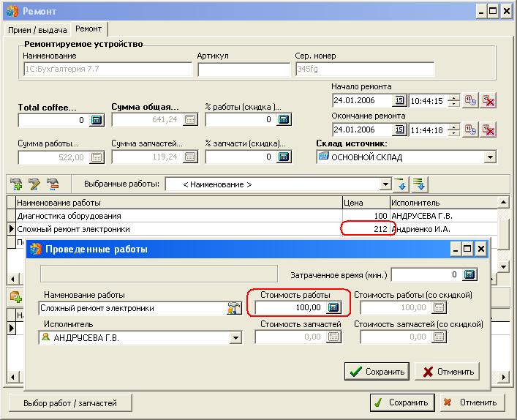Switch to Прием / выдача tab
This screenshot has width=517, height=420.
[37, 29]
